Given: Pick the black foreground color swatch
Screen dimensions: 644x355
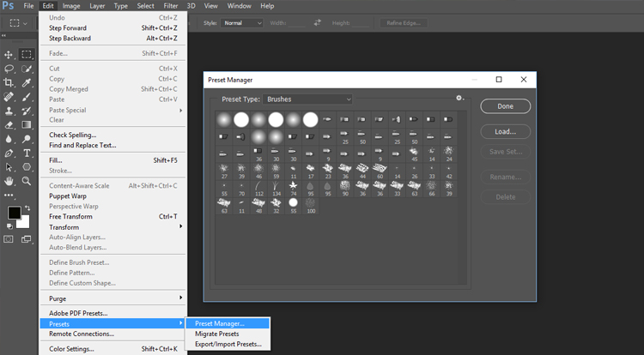Looking at the screenshot, I should (x=14, y=213).
